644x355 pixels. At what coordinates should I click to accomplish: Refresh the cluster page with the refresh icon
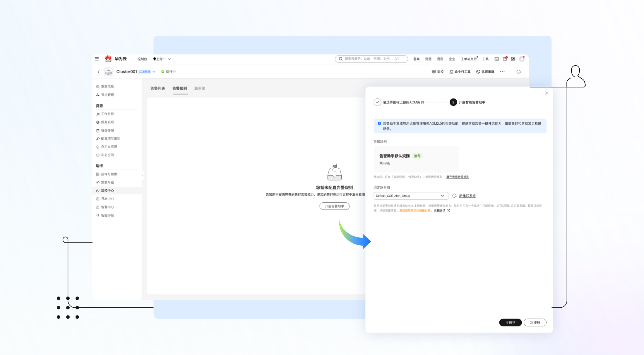click(518, 72)
